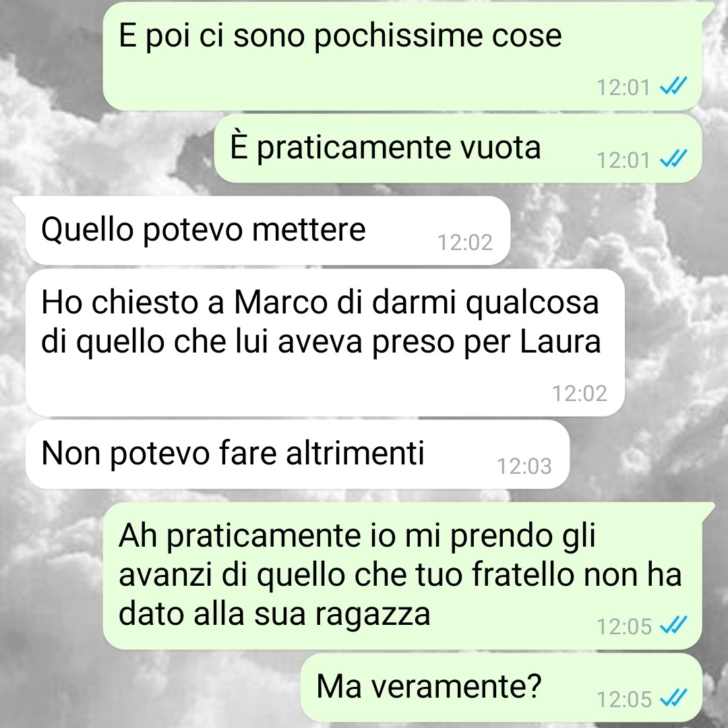Tap the blue double-check on 'È praticamente vuota'
The height and width of the screenshot is (728, 728).
tap(673, 159)
